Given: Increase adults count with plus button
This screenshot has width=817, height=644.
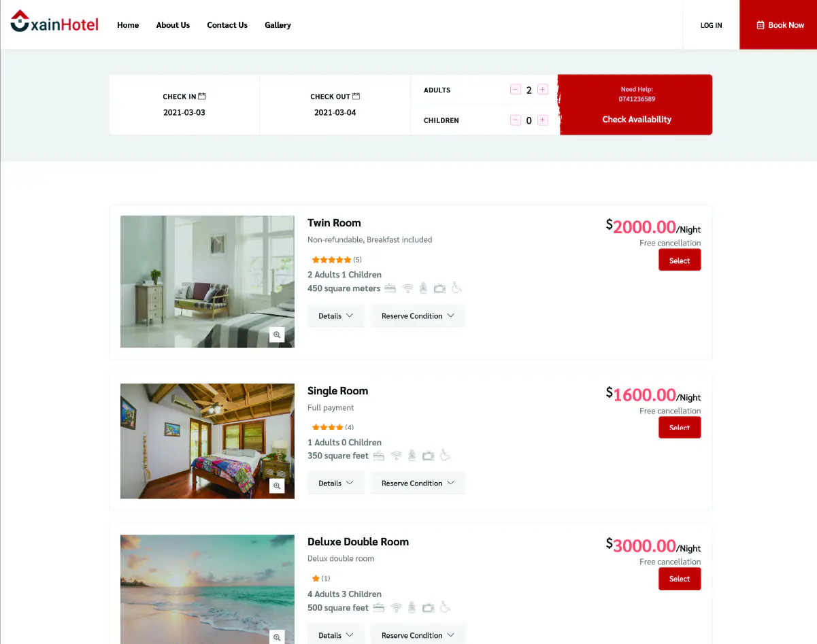Looking at the screenshot, I should coord(542,90).
